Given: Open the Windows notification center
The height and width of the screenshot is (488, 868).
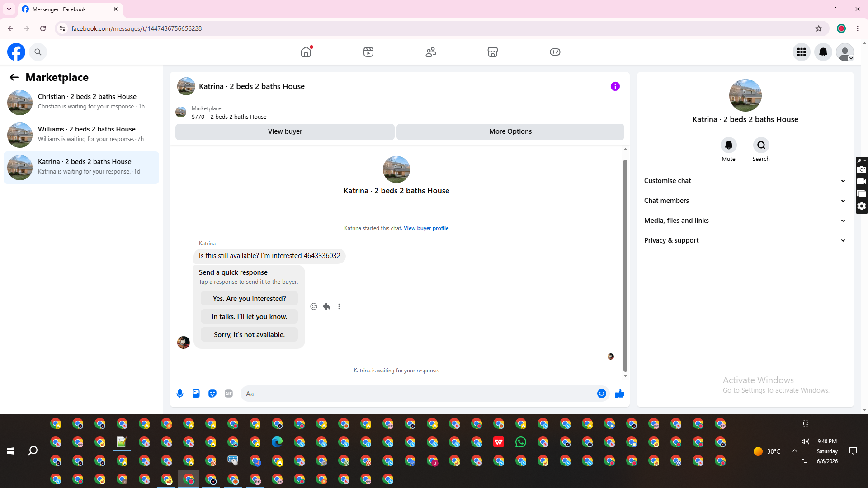Looking at the screenshot, I should (x=853, y=451).
